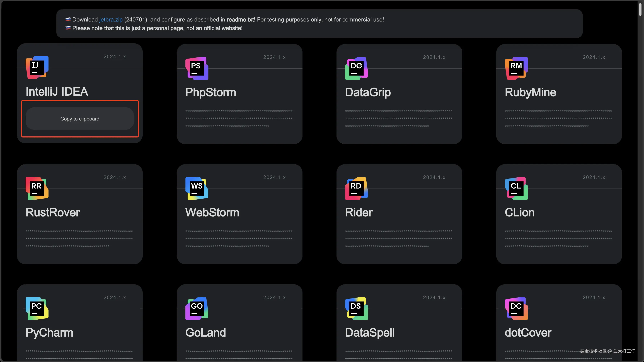The width and height of the screenshot is (644, 362).
Task: Click the IntelliJ IDEA IJ logo icon
Action: [x=37, y=67]
